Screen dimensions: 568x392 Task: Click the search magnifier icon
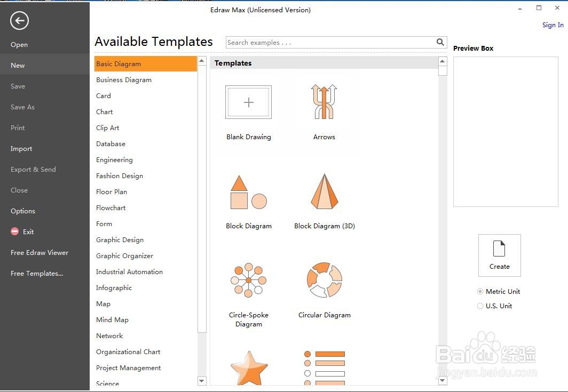pos(440,42)
